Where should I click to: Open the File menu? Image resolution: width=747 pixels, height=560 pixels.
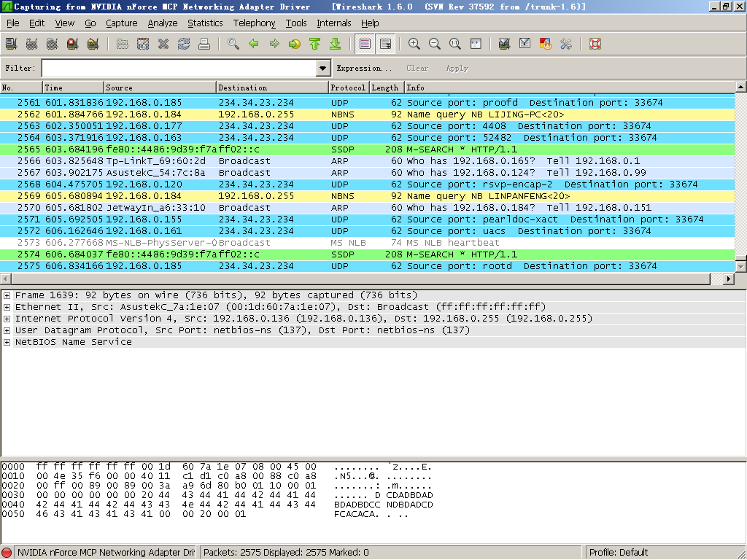tap(13, 23)
